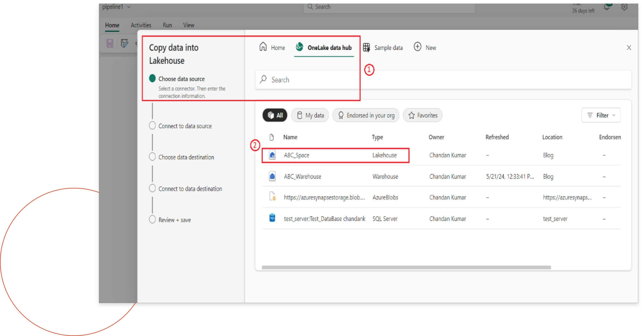Click the ABC_Space lakehouse icon
The width and height of the screenshot is (644, 336).
272,155
